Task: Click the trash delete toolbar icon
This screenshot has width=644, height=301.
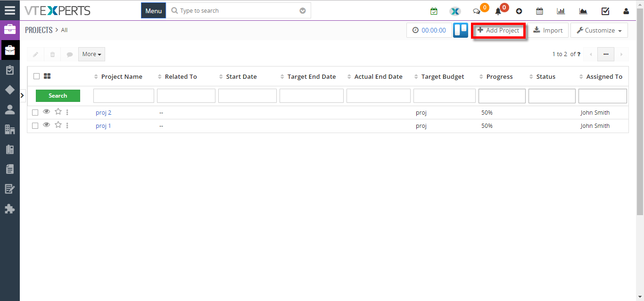Action: pos(52,54)
